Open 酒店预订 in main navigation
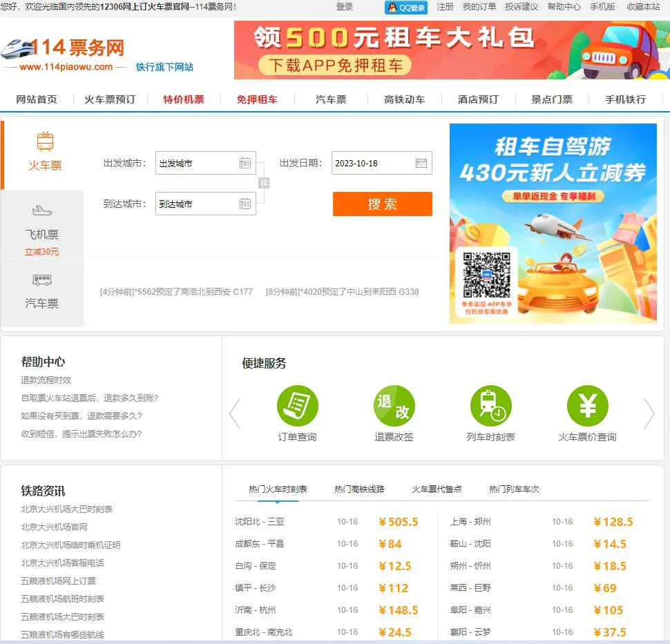 coord(478,99)
